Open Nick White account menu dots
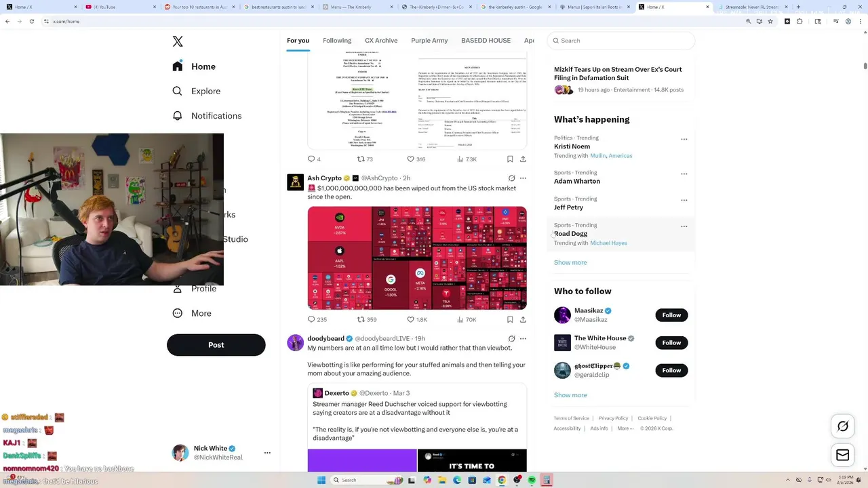868x488 pixels. pyautogui.click(x=267, y=453)
